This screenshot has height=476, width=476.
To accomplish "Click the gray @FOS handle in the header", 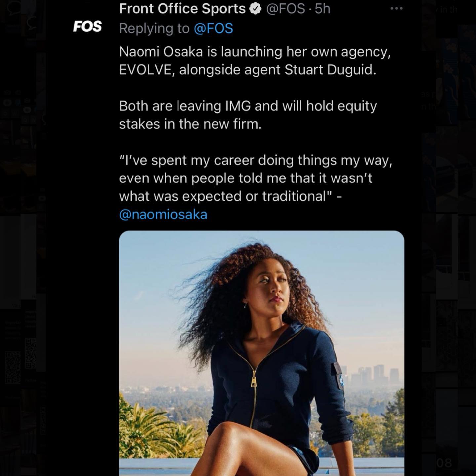I will (285, 9).
